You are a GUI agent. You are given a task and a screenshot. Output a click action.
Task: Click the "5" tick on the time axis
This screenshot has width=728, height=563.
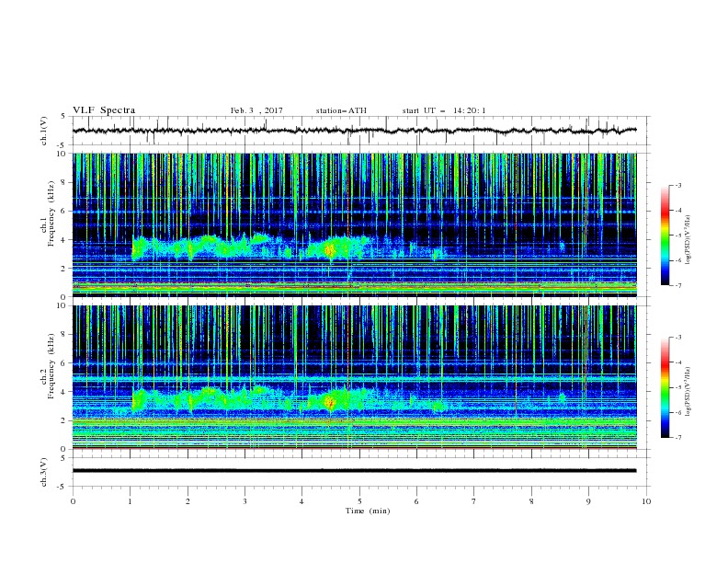pyautogui.click(x=359, y=501)
